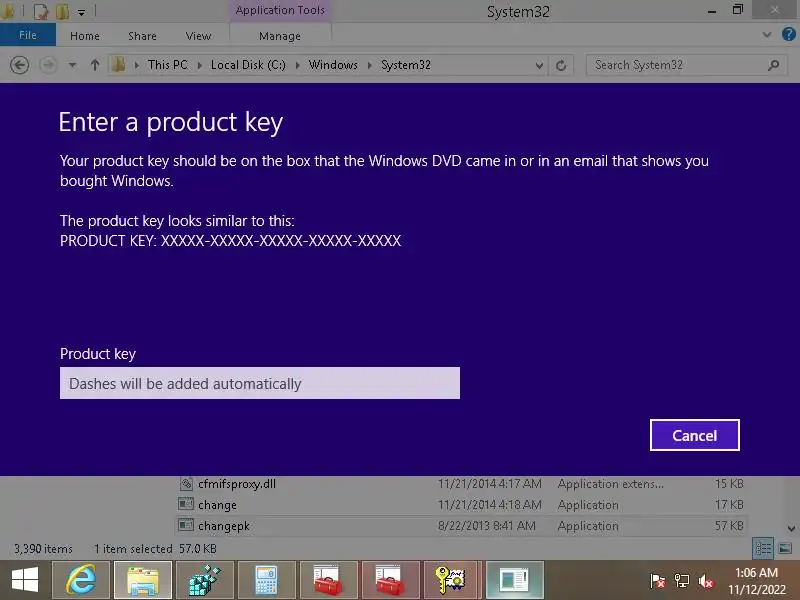Screen dimensions: 800x600
Task: Switch to details view layout
Action: click(763, 549)
